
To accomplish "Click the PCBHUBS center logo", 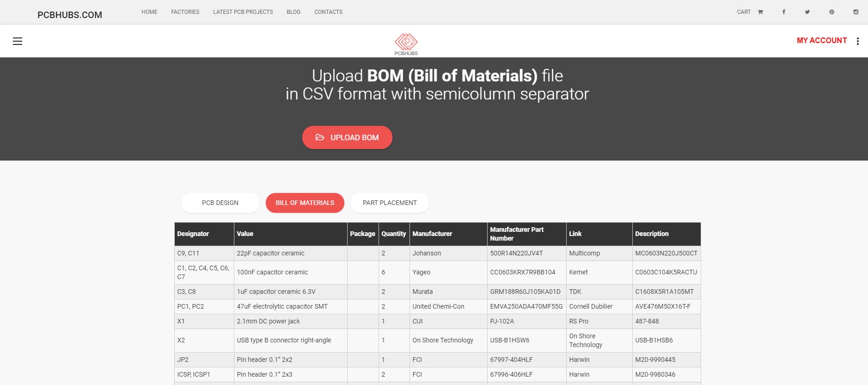I will point(406,44).
